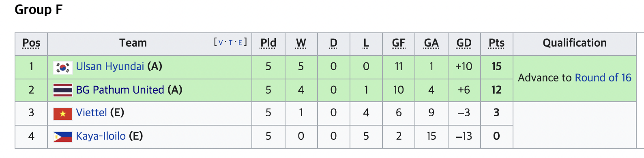Screen dimensions: 644x158
Task: Open the Viettel team page
Action: tap(92, 113)
